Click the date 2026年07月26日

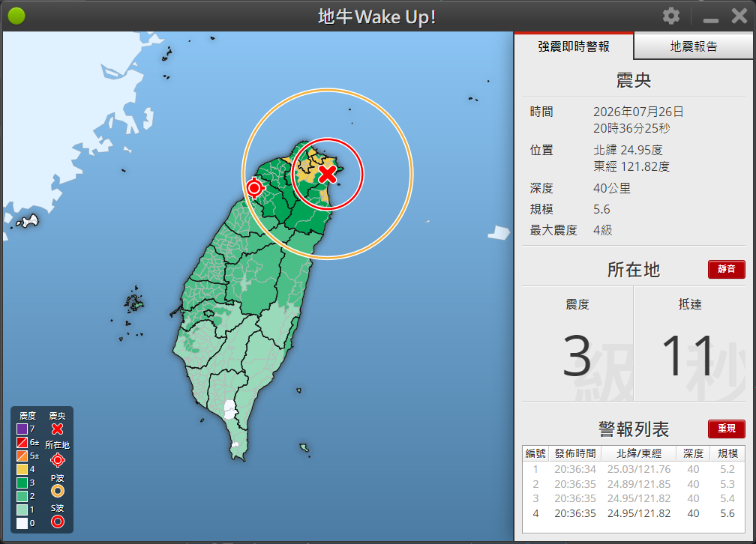pyautogui.click(x=638, y=112)
